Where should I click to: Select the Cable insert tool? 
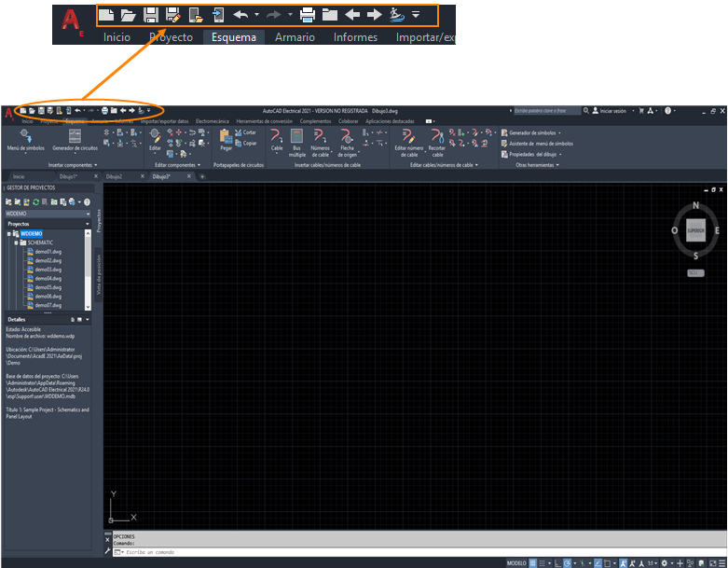pyautogui.click(x=277, y=140)
